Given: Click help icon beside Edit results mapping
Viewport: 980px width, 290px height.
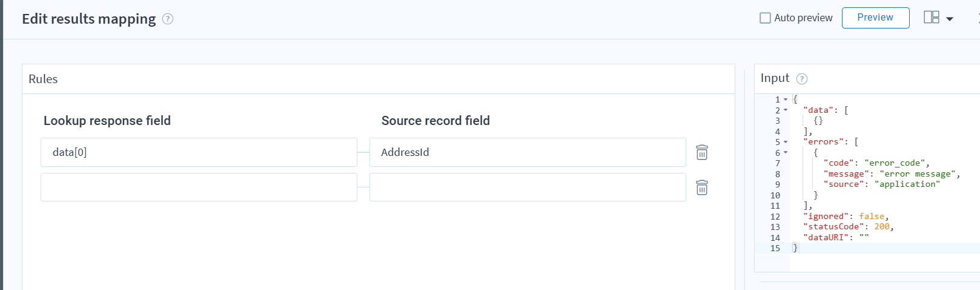Looking at the screenshot, I should (168, 19).
